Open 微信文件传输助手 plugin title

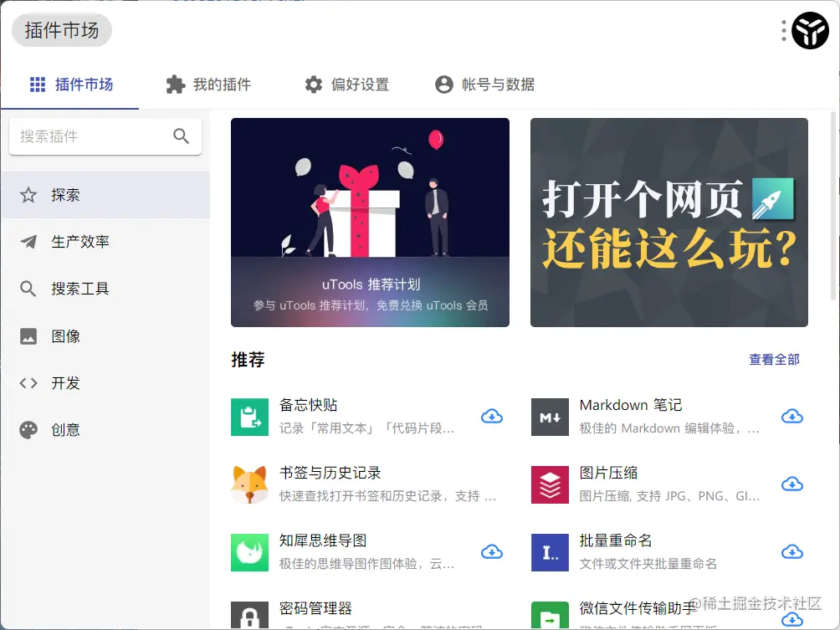click(638, 608)
